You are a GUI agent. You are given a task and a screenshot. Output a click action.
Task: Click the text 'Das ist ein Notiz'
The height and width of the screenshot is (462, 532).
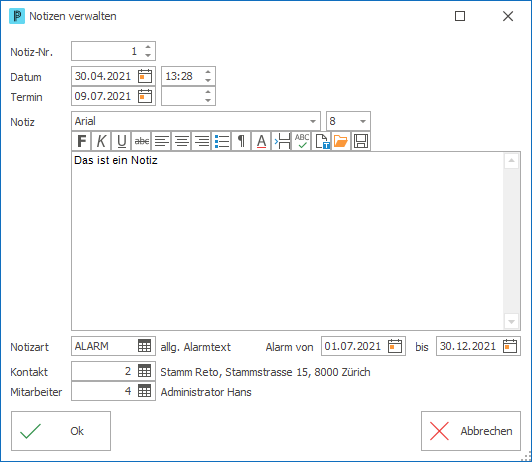click(116, 160)
